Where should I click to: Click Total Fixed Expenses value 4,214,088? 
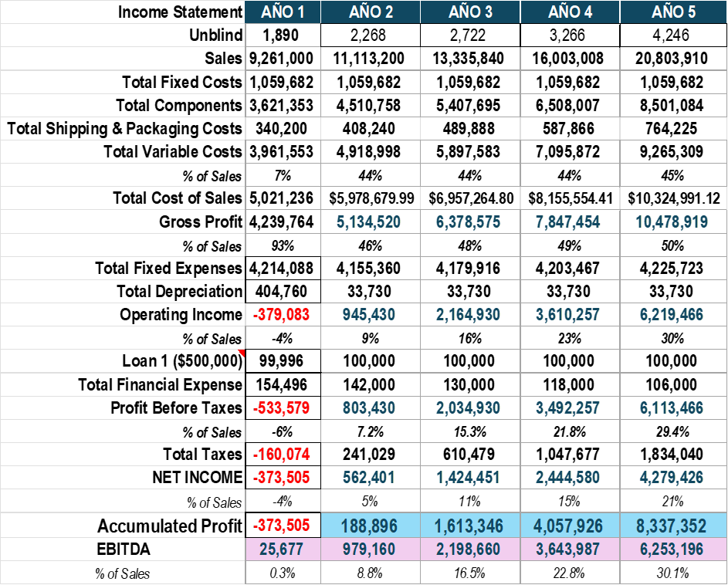[x=281, y=269]
